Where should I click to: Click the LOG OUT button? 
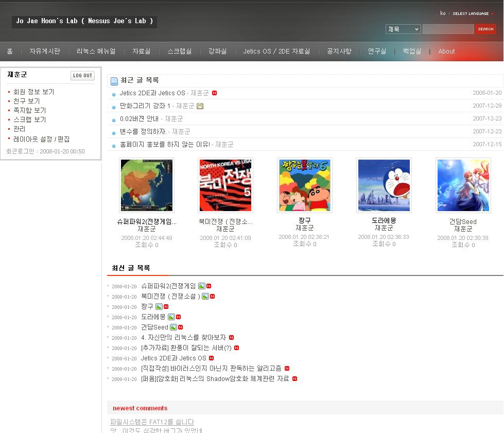82,76
